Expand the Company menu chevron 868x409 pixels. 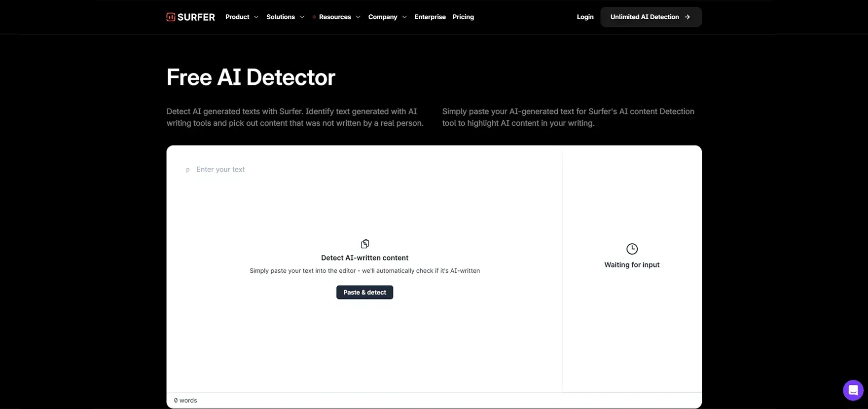(x=404, y=17)
